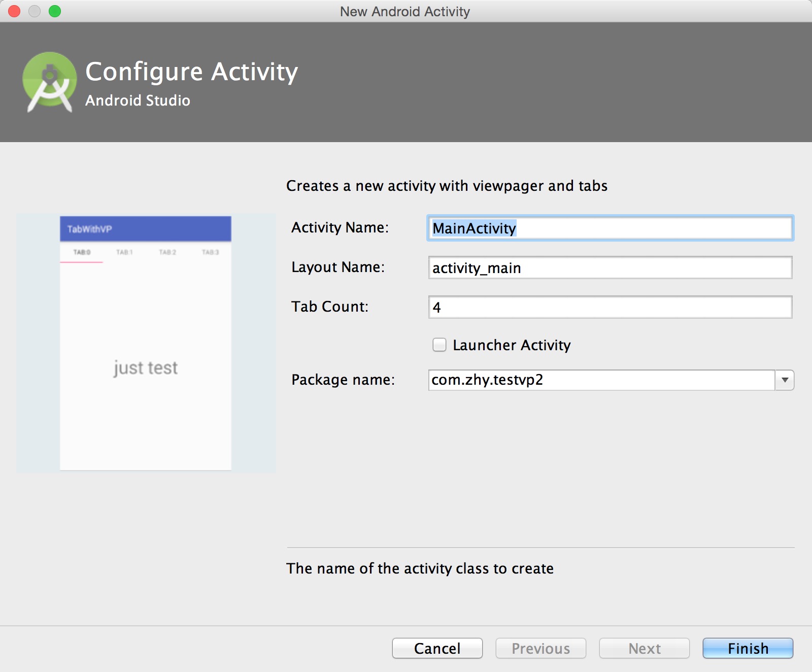Click the Next button
The width and height of the screenshot is (812, 672).
[x=645, y=648]
